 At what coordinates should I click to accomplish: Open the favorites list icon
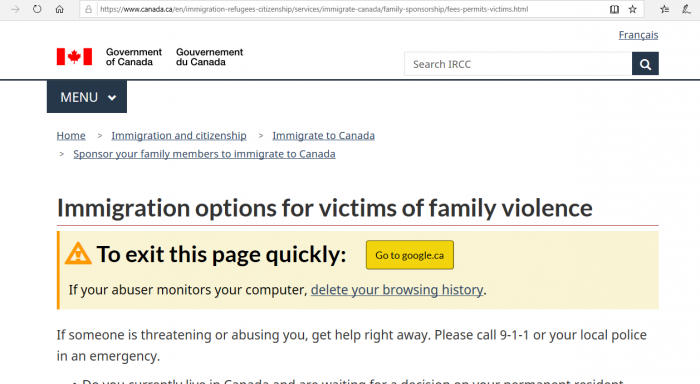[665, 9]
